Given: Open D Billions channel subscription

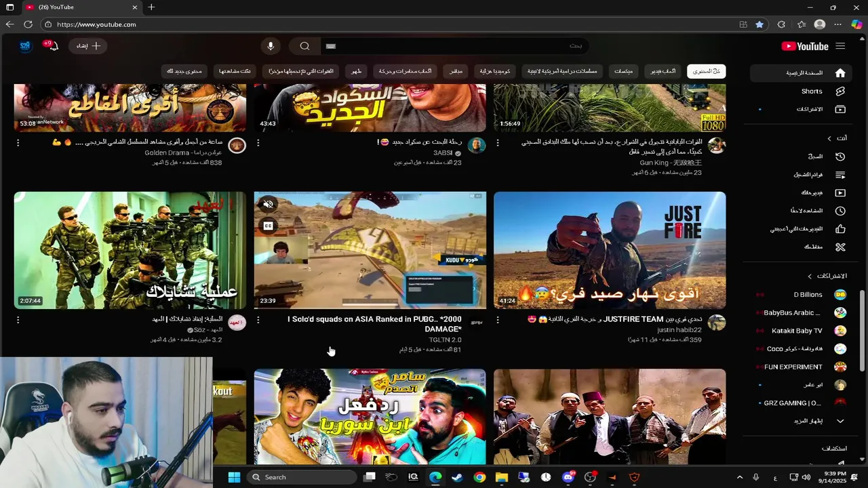Looking at the screenshot, I should coord(800,295).
